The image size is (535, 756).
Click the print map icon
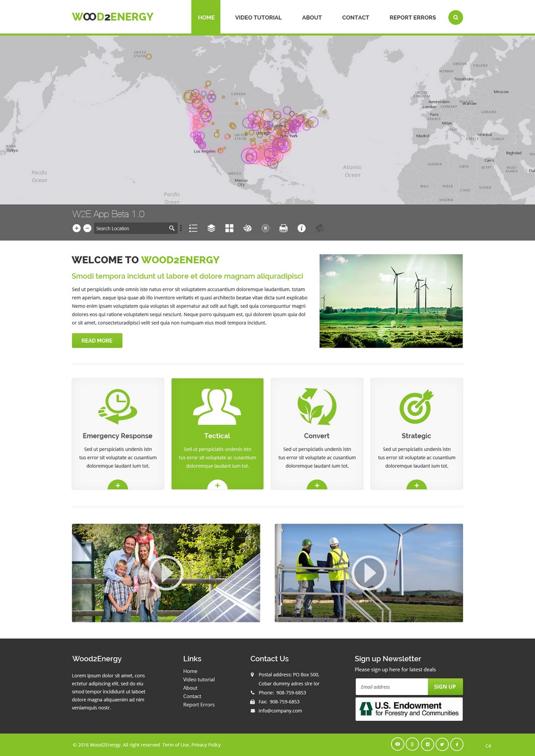click(x=284, y=228)
